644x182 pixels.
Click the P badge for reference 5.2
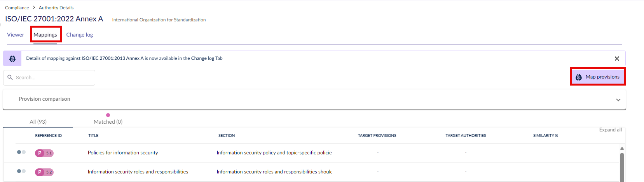pyautogui.click(x=40, y=172)
